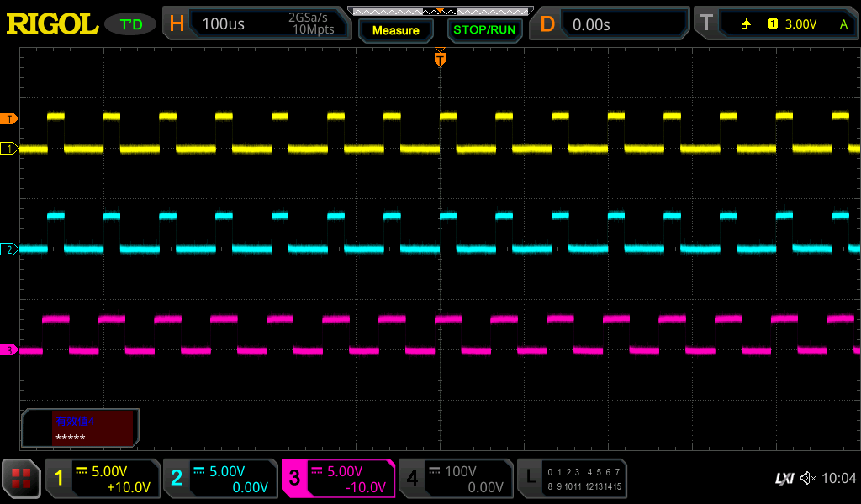Click the channel 1 yellow ground marker

[x=9, y=149]
